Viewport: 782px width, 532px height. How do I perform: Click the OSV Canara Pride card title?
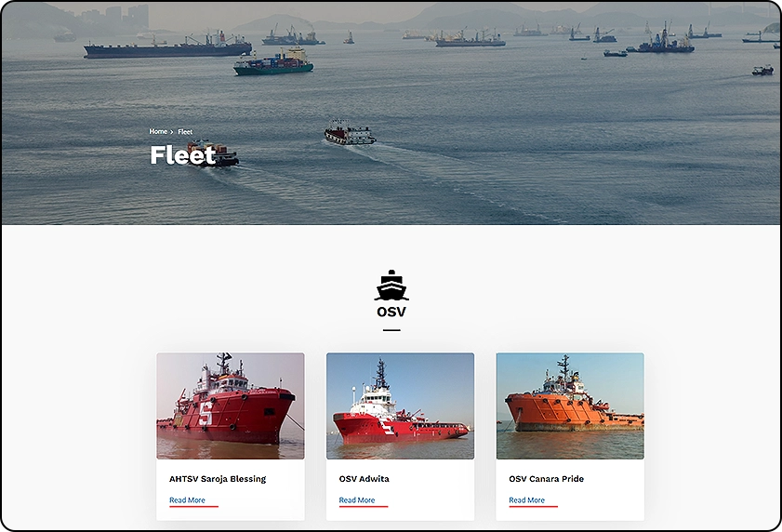point(546,479)
